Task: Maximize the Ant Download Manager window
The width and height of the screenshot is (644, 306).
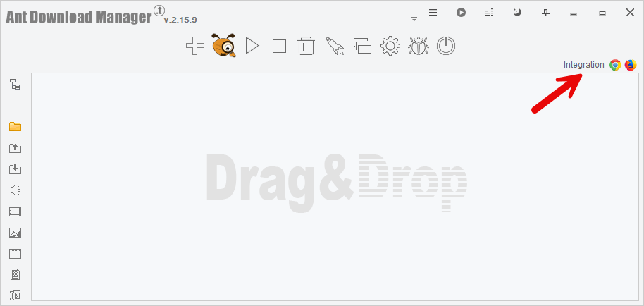Action: tap(602, 13)
